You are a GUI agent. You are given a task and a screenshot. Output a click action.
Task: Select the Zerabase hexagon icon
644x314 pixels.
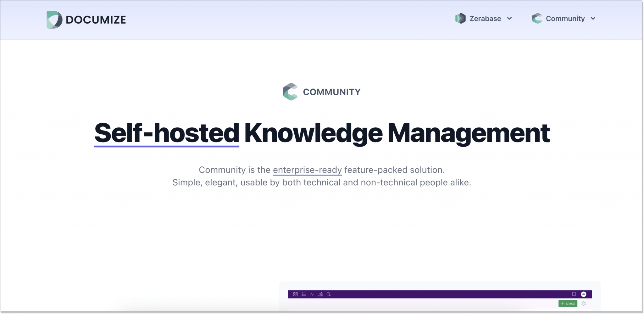click(x=460, y=18)
